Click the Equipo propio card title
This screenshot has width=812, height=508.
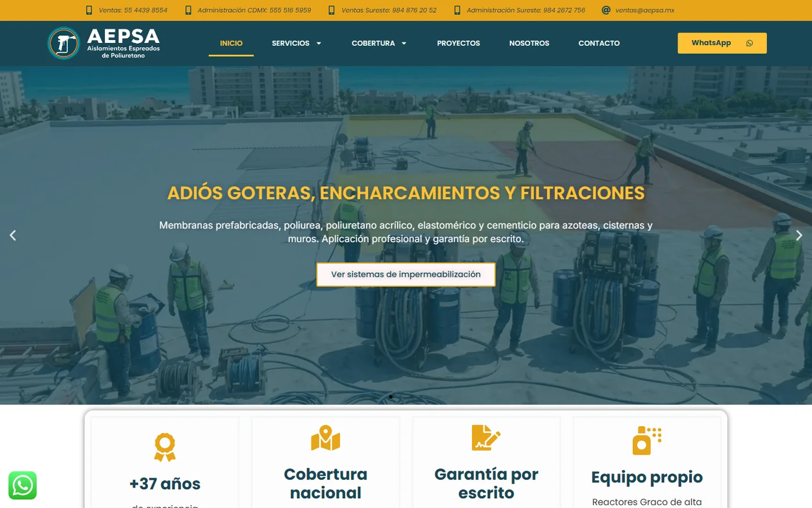pyautogui.click(x=647, y=477)
